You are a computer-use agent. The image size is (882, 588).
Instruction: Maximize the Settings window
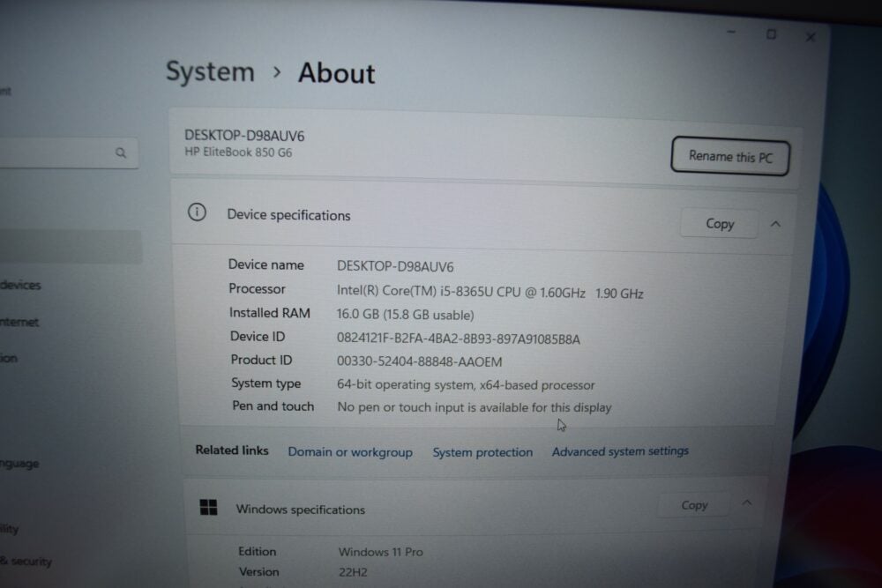(x=771, y=34)
